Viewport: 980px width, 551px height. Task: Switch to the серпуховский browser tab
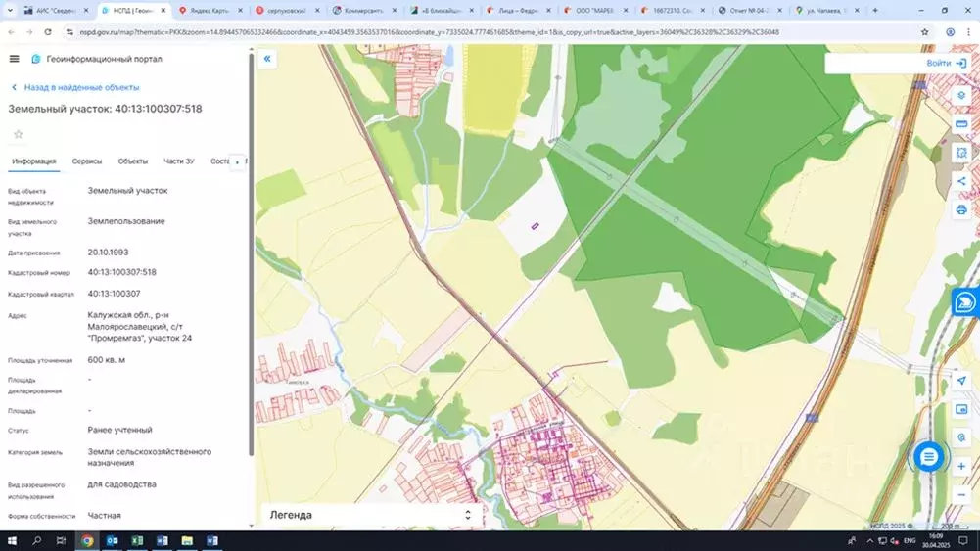point(287,10)
